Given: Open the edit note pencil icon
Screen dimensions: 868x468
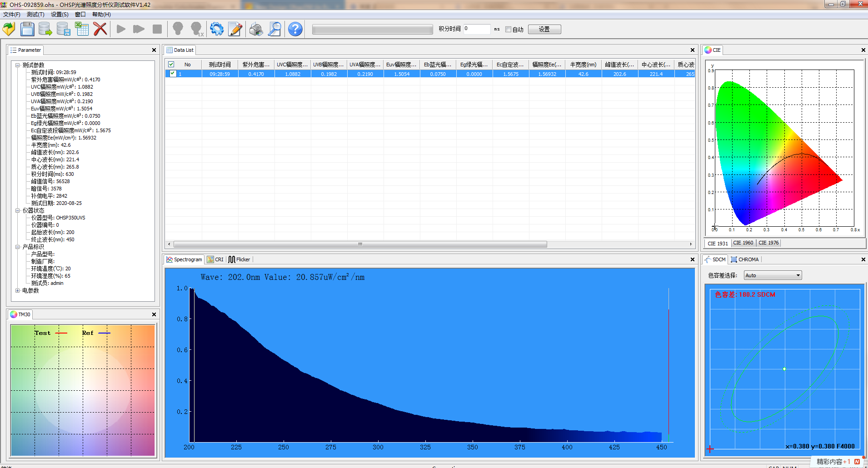Looking at the screenshot, I should pyautogui.click(x=235, y=29).
